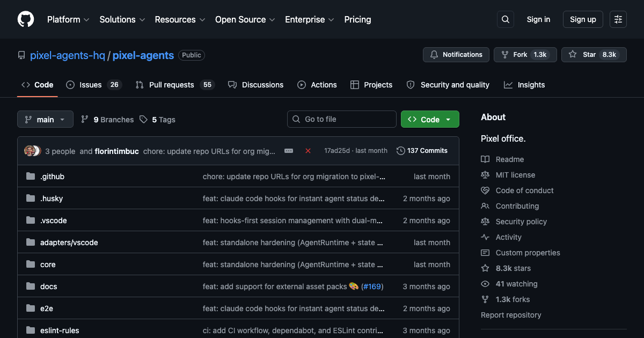The height and width of the screenshot is (338, 644).
Task: Open the Platform dropdown menu
Action: coord(68,19)
